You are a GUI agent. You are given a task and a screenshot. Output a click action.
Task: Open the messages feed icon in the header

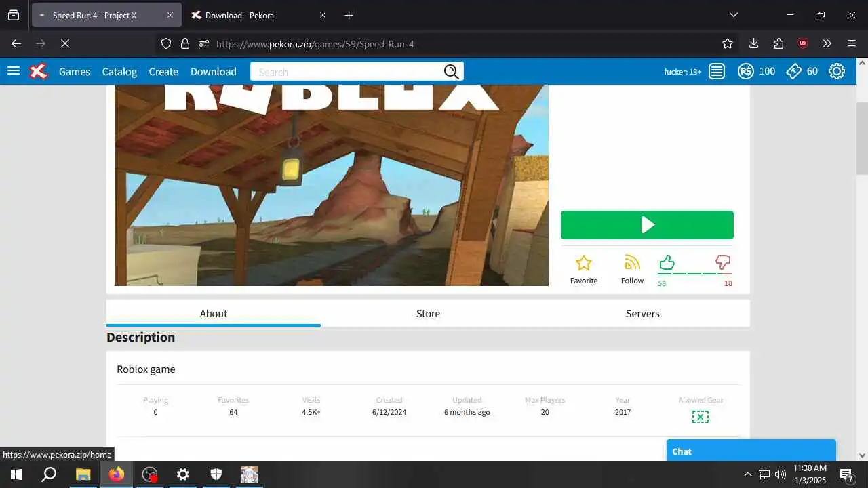(717, 71)
